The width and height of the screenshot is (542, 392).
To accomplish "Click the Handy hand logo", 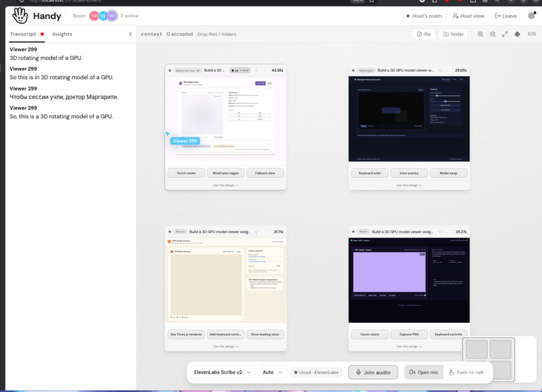I will 20,16.
